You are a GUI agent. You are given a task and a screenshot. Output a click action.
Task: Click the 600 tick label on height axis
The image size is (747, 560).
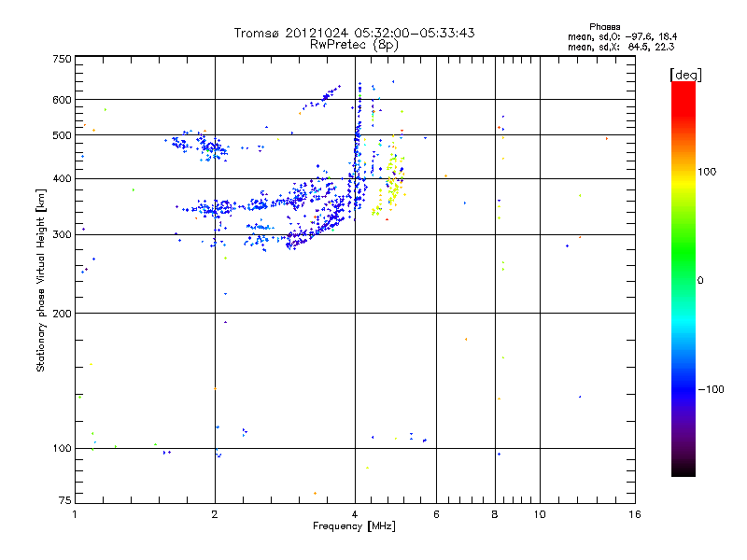coord(62,100)
